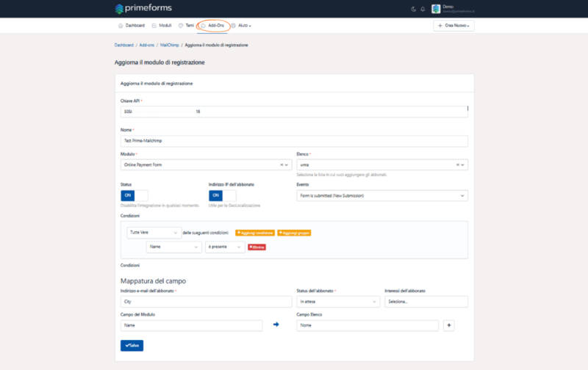Click the subscriber email address field

pyautogui.click(x=206, y=302)
